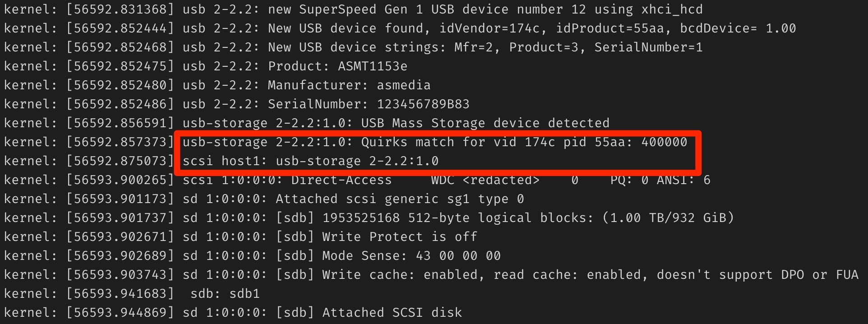Click the '(1.00 TB/932 GiB)' size text

click(x=668, y=218)
